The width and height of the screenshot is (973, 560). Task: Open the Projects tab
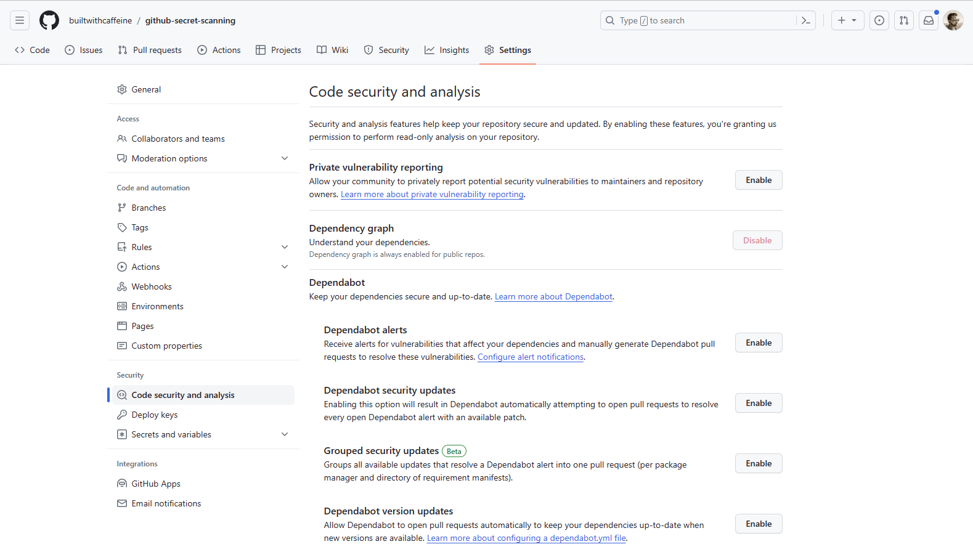tap(279, 50)
